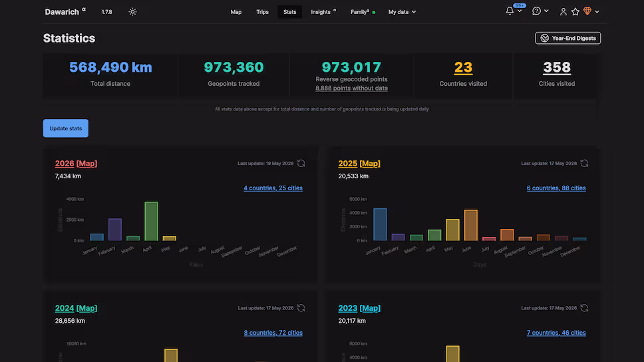
Task: Refresh the 2025 stats with reload icon
Action: point(584,164)
